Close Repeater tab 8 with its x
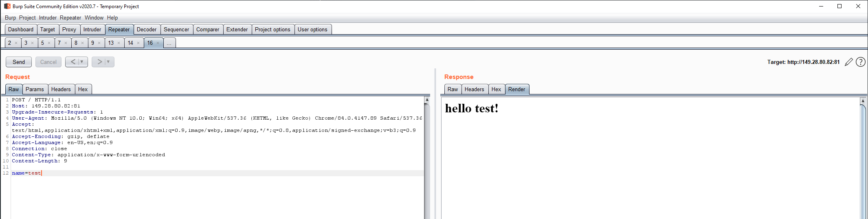The height and width of the screenshot is (219, 868). point(83,43)
